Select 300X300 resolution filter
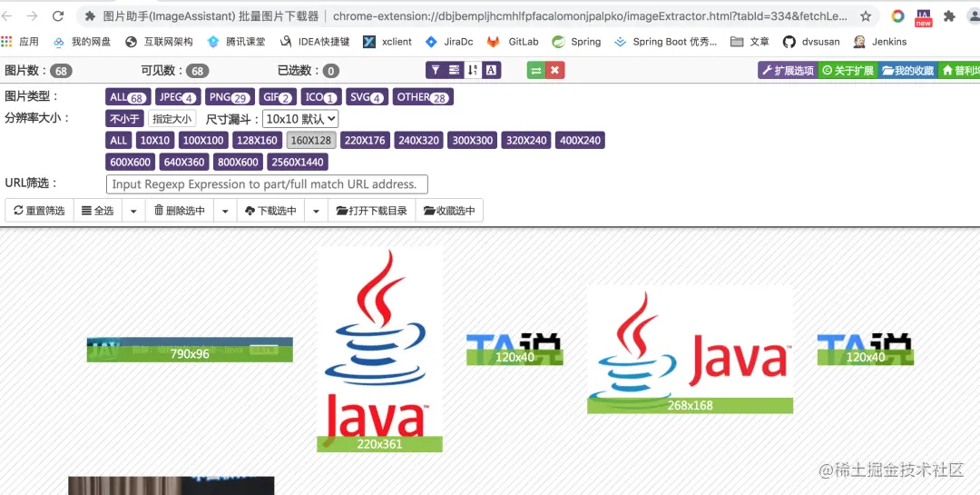The image size is (980, 495). click(x=473, y=140)
